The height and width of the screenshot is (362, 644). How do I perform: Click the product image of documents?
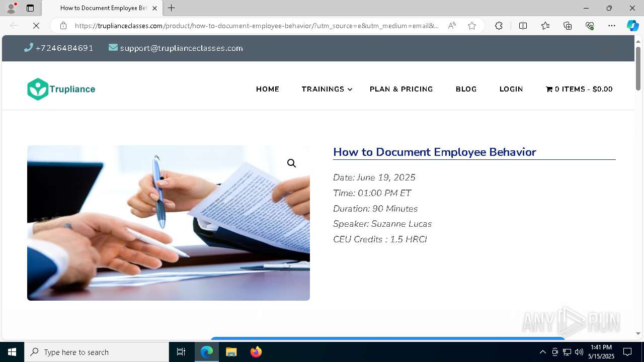(x=169, y=223)
